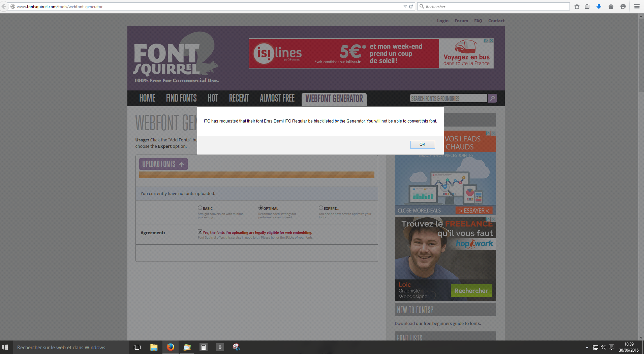
Task: Open the ALMOST FREE nav tab
Action: tap(277, 98)
